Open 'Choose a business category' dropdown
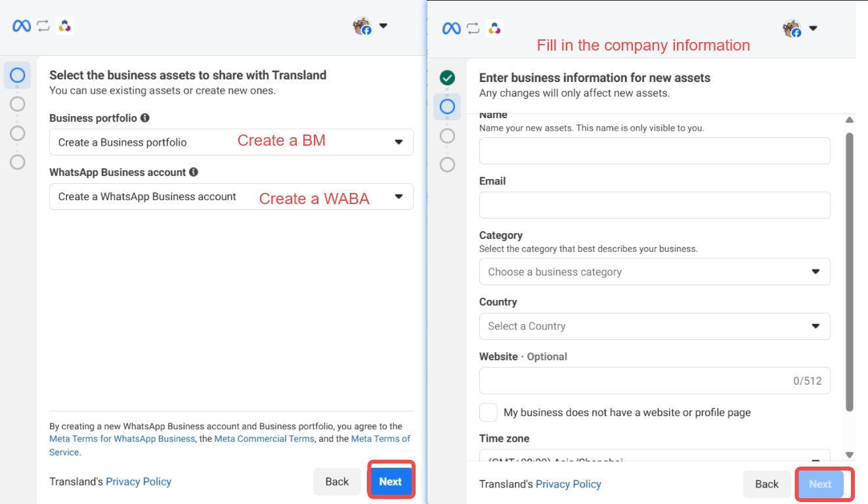Screen dimensions: 868x504 [x=654, y=272]
